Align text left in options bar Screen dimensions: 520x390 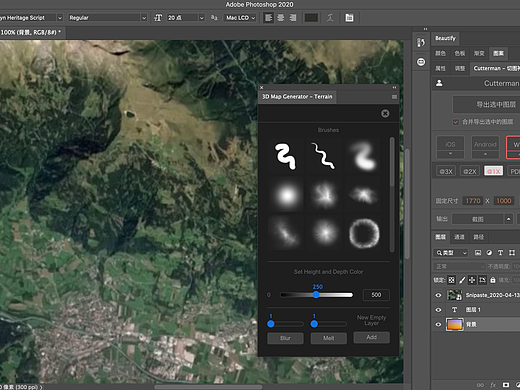(x=269, y=18)
